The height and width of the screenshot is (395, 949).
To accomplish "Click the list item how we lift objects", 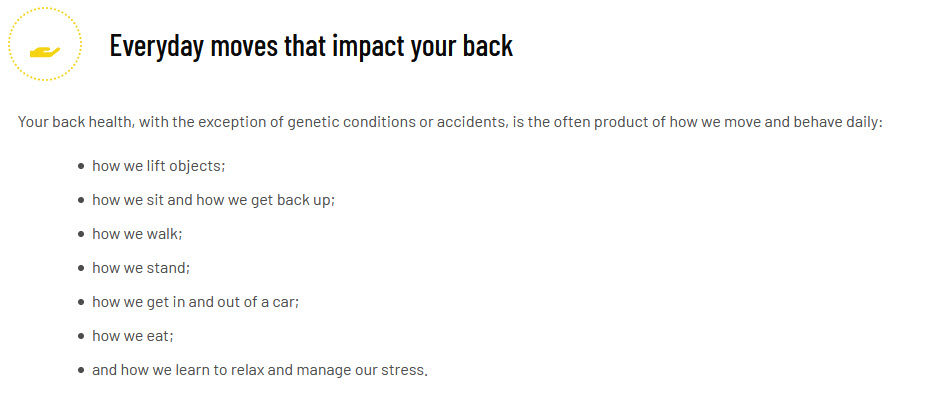I will [x=159, y=166].
